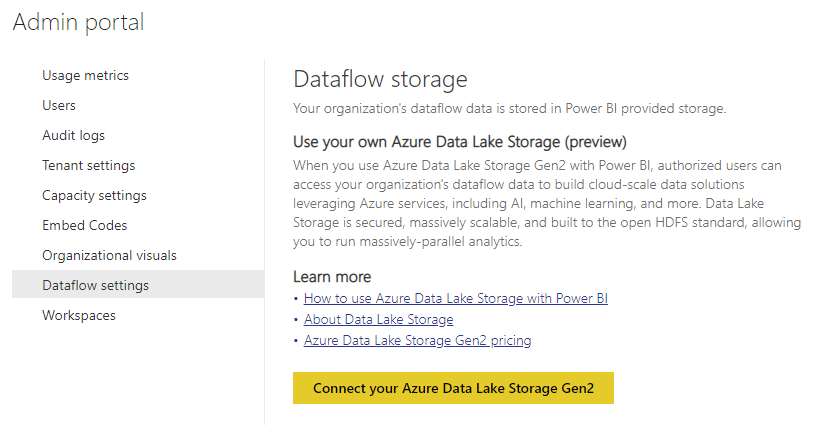Follow the About Data Lake Storage link
The image size is (815, 425).
[378, 319]
